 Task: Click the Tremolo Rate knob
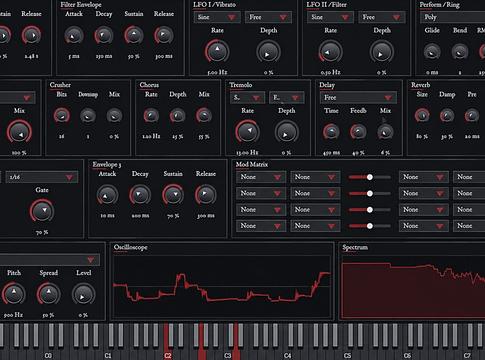pos(247,132)
